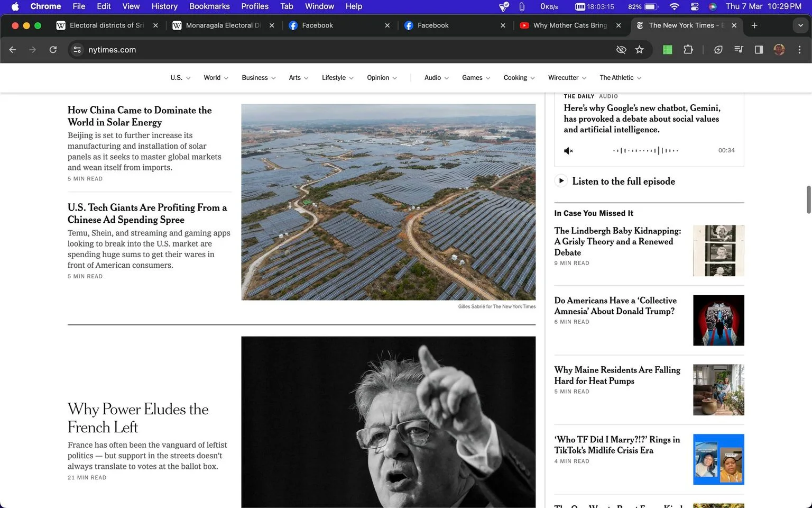Open the side panel icon in toolbar

(x=759, y=50)
